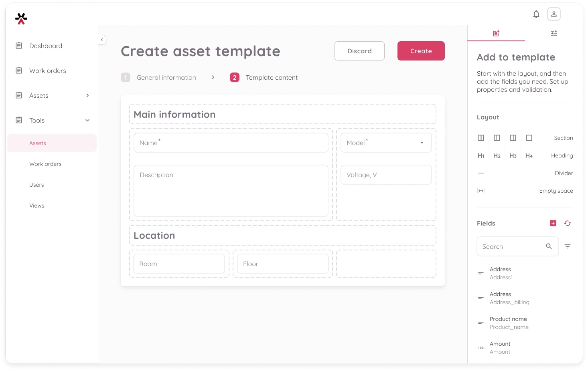Viewport: 588px width, 371px height.
Task: Select the three-column section layout icon
Action: point(481,138)
